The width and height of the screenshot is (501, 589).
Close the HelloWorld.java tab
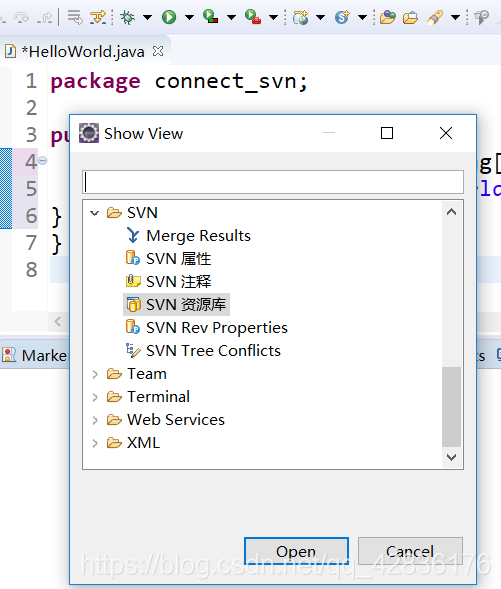158,51
